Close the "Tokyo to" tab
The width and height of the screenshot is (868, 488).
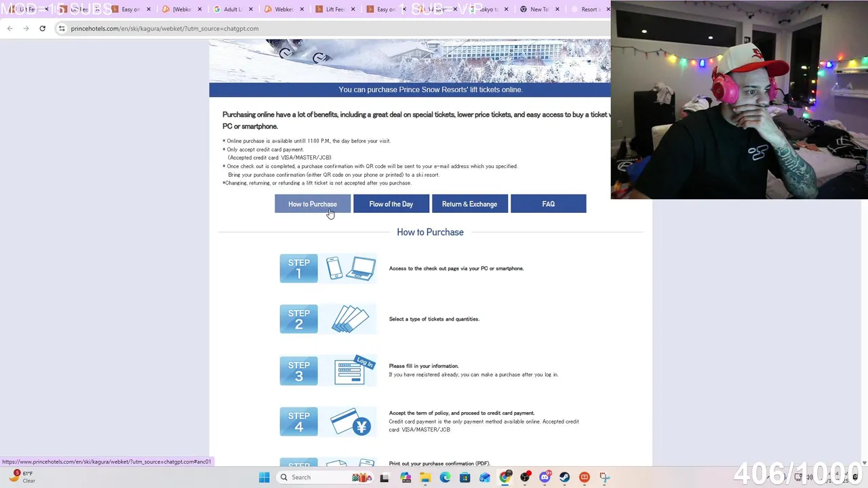pyautogui.click(x=507, y=9)
